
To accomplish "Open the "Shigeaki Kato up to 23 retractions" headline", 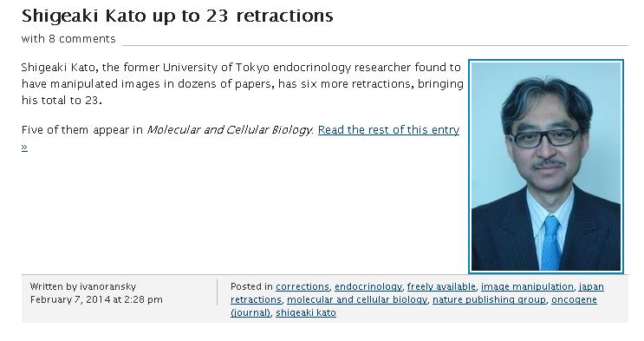I will 177,16.
